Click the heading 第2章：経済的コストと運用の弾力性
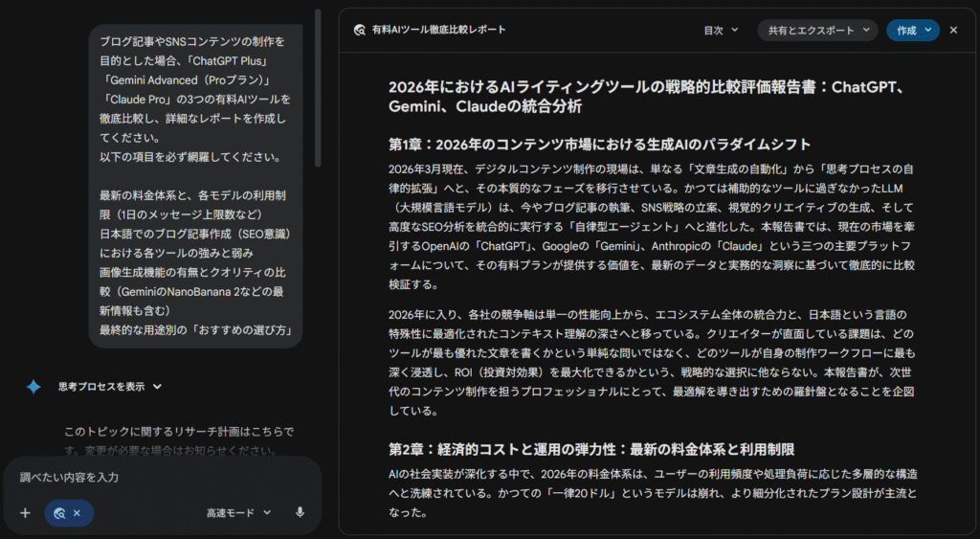The width and height of the screenshot is (980, 539). click(591, 449)
